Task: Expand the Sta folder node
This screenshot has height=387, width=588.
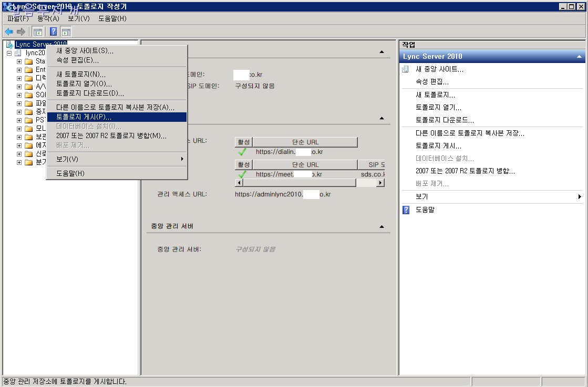Action: pyautogui.click(x=19, y=61)
